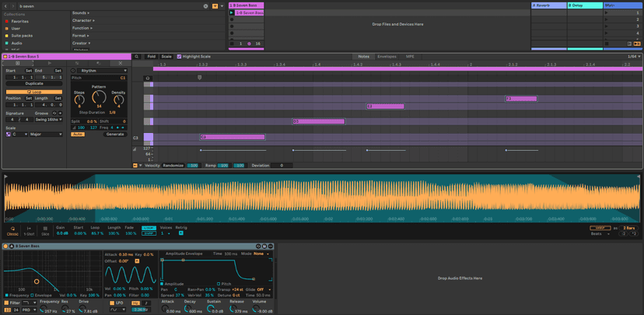Image resolution: width=644 pixels, height=315 pixels.
Task: Launch the 1-B Seven Bass clip
Action: 232,13
